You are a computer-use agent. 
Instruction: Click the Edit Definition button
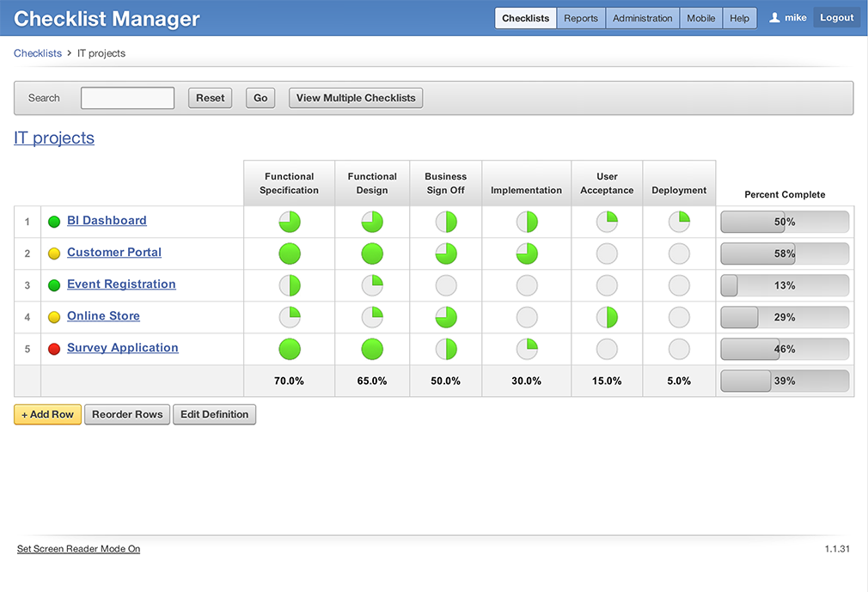click(214, 414)
